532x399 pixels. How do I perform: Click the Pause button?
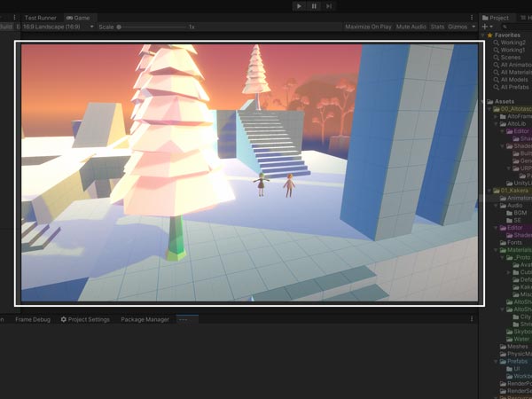pos(314,5)
